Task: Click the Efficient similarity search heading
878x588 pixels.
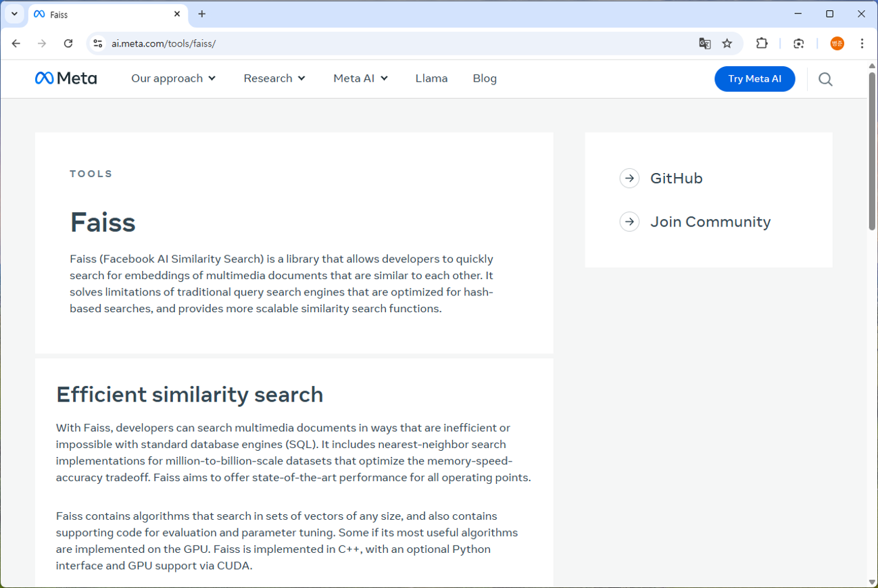Action: pyautogui.click(x=190, y=394)
